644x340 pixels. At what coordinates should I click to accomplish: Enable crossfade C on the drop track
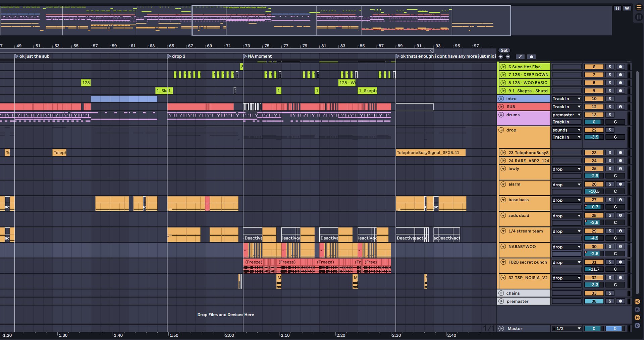[x=615, y=137]
